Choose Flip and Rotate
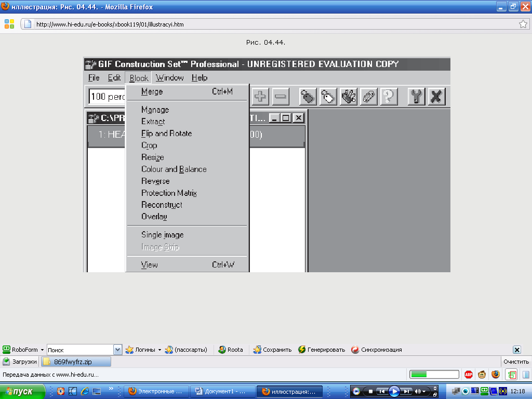Screen dimensions: 532x399 [x=187, y=134]
